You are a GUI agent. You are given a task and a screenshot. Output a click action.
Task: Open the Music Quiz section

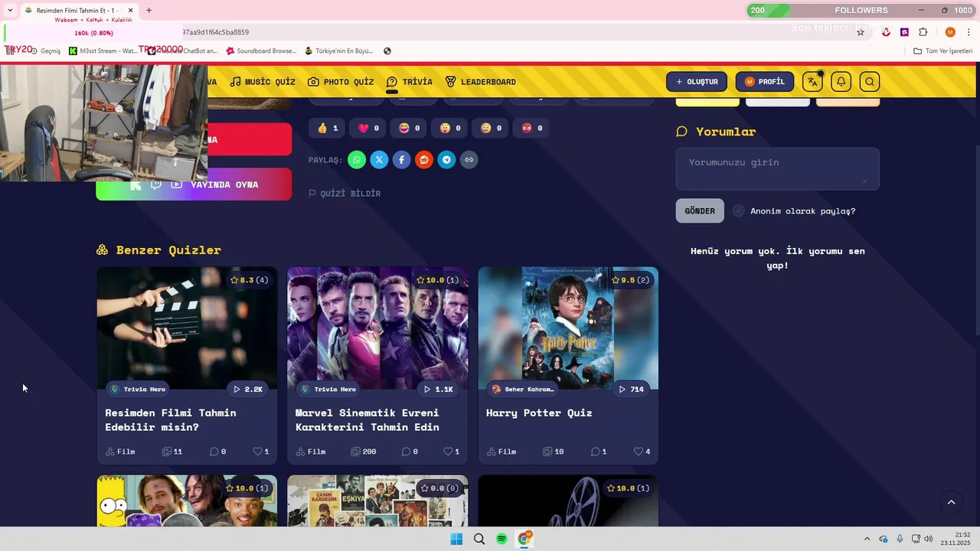coord(263,82)
